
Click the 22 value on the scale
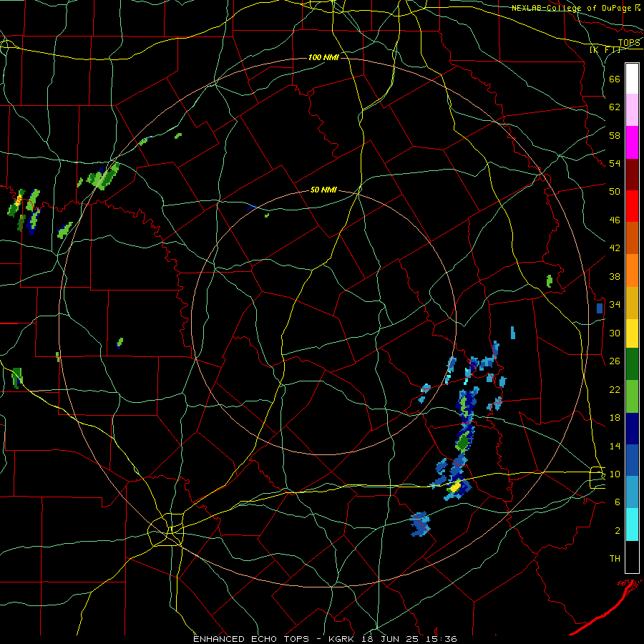tap(615, 389)
